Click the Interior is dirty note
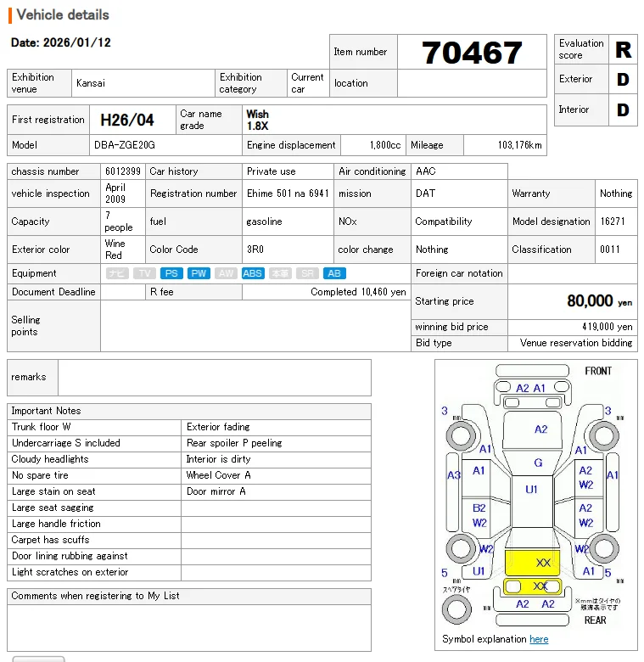644x662 pixels. [x=219, y=459]
